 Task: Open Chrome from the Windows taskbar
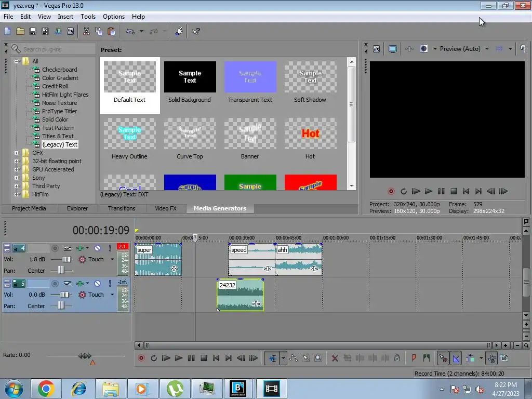46,389
